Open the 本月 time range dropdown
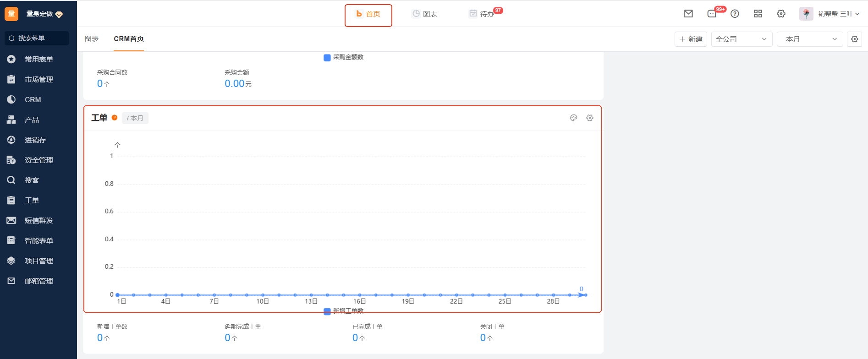The height and width of the screenshot is (359, 868). pyautogui.click(x=809, y=39)
